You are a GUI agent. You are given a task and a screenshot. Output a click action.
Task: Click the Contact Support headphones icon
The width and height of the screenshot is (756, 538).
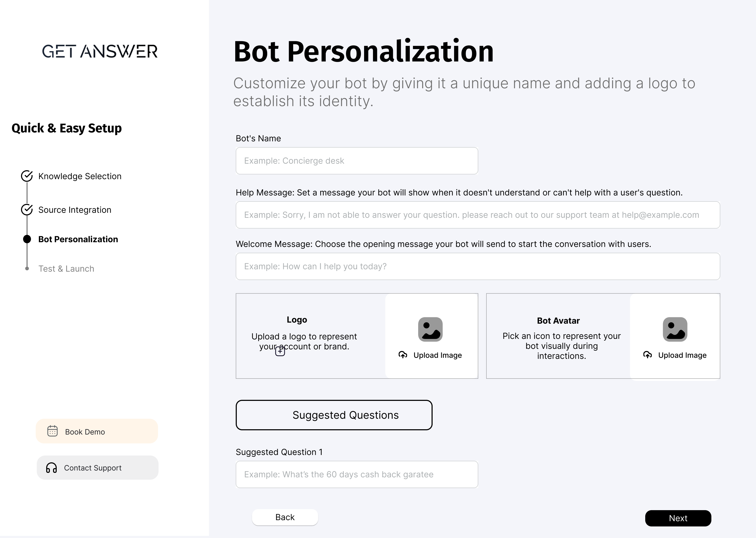[51, 467]
